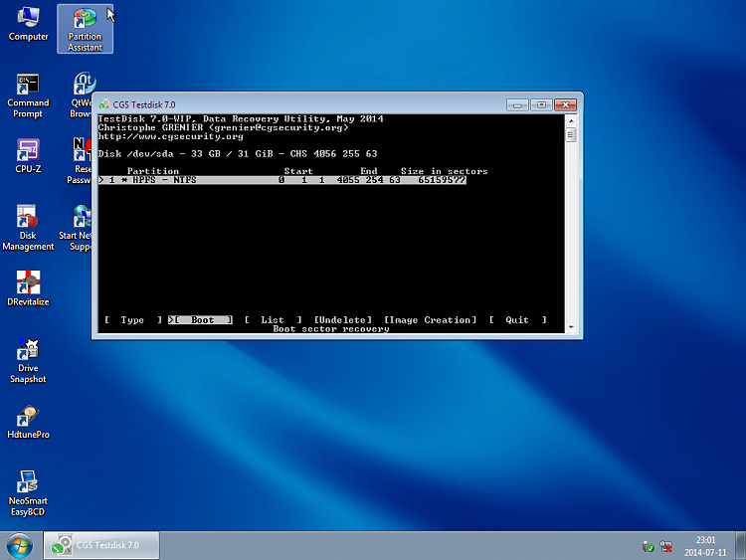Screen dimensions: 746x560
Task: Click the console scrollbar thumb
Action: [x=571, y=135]
